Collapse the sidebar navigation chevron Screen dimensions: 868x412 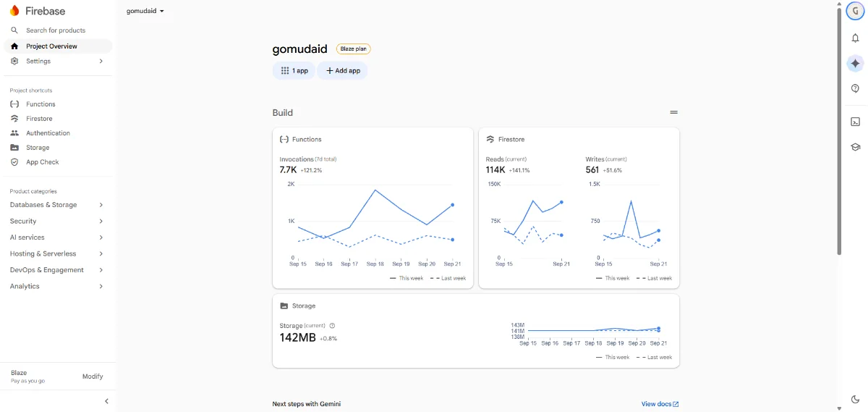click(x=106, y=401)
